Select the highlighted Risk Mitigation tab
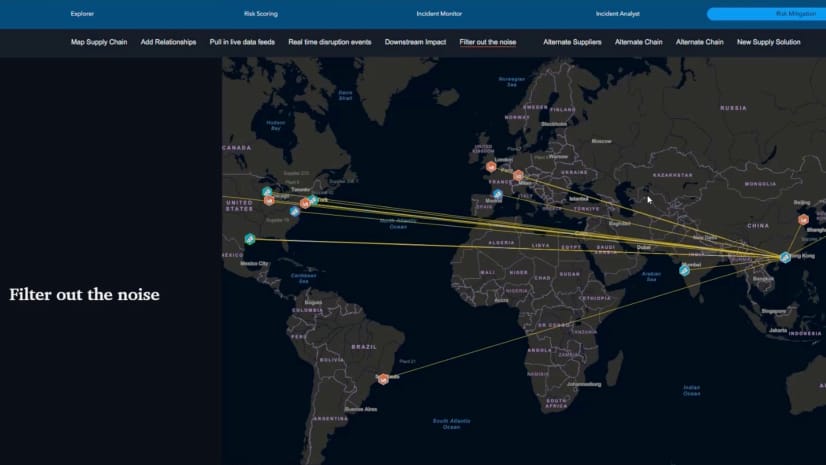 coord(766,14)
